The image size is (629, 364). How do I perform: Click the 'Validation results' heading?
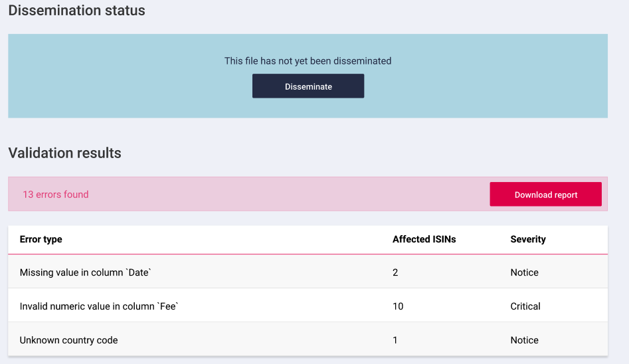pyautogui.click(x=64, y=153)
